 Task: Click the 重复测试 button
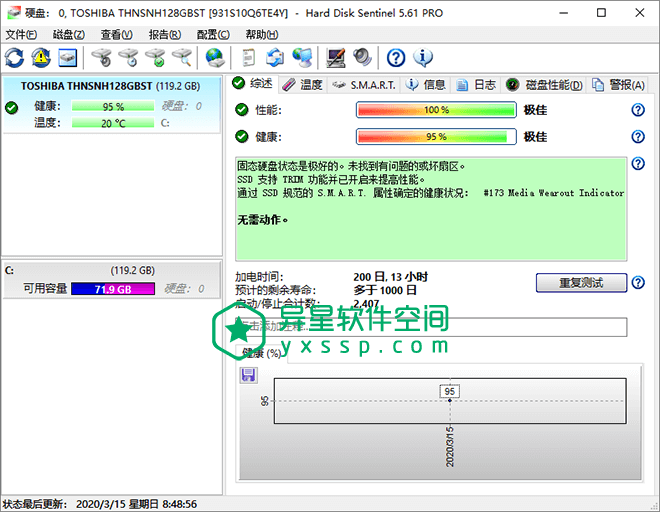[x=581, y=283]
